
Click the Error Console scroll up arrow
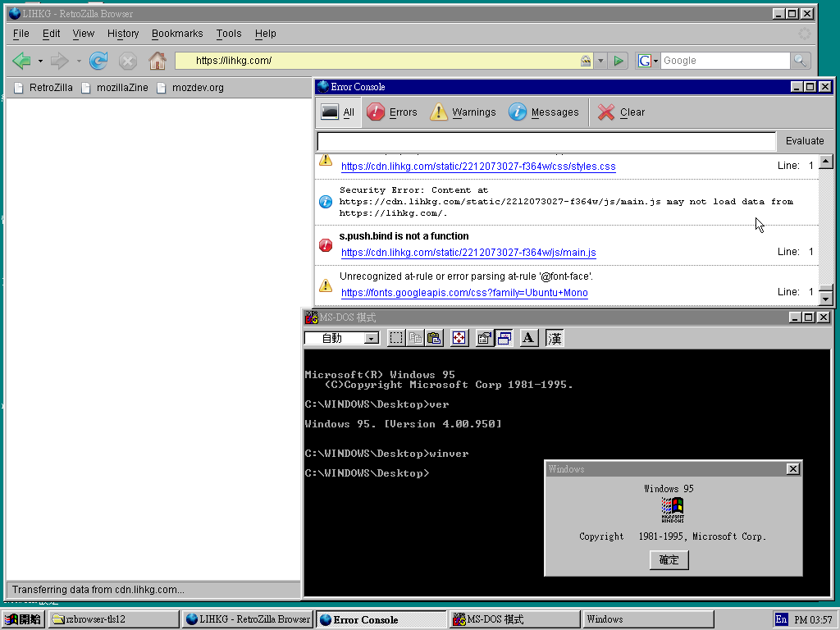coord(826,161)
